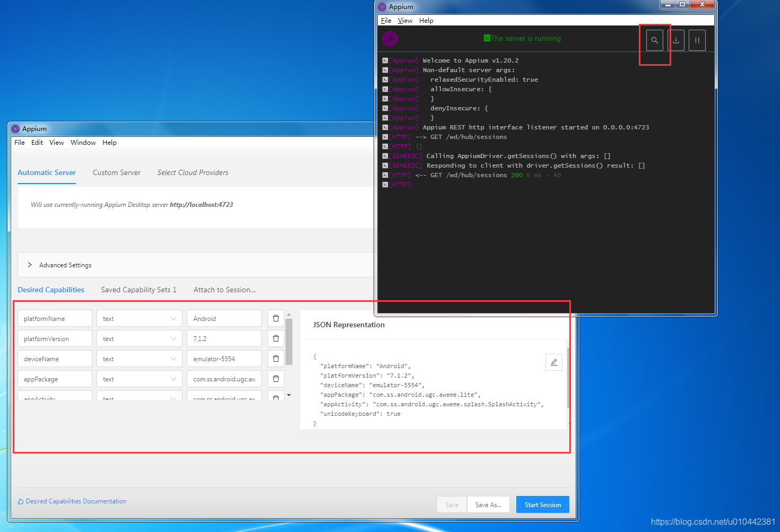Select Desired Capabilities tab

tap(51, 290)
